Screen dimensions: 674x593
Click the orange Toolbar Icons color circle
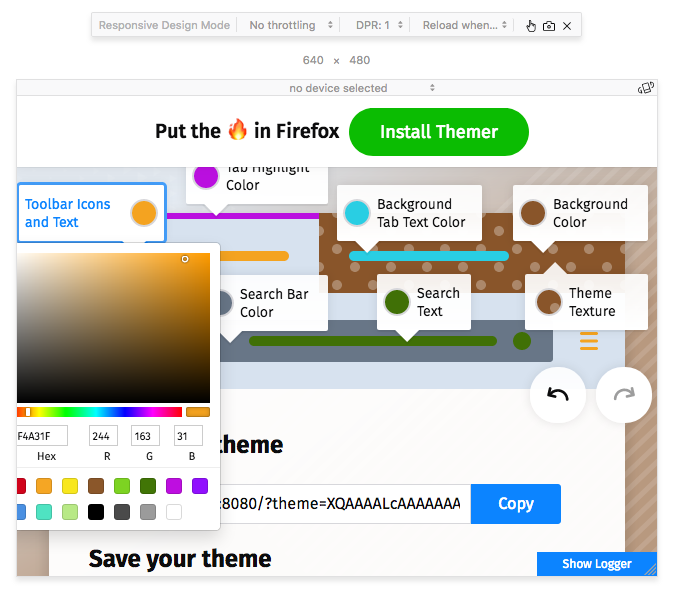click(x=144, y=213)
